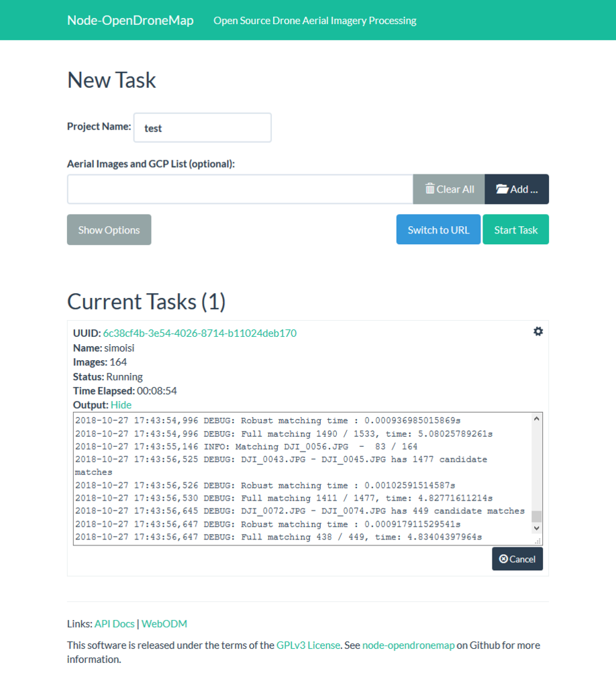Click the output scrollbar down arrow
The width and height of the screenshot is (616, 687).
coord(536,528)
